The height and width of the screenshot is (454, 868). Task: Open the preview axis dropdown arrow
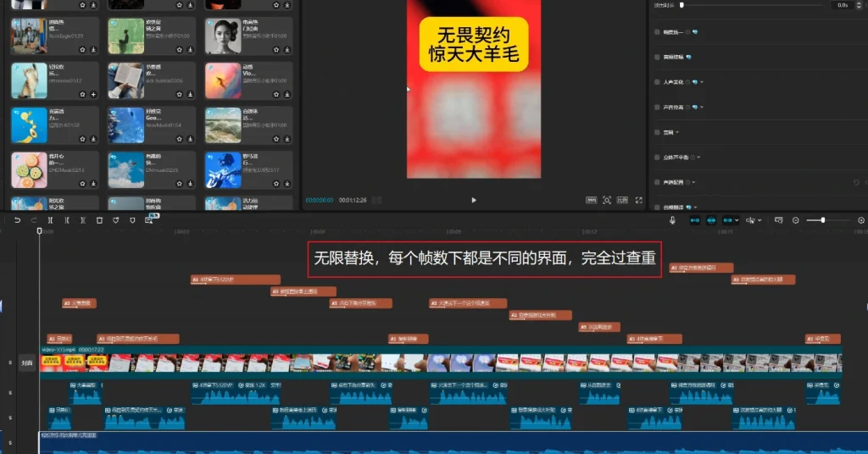759,220
